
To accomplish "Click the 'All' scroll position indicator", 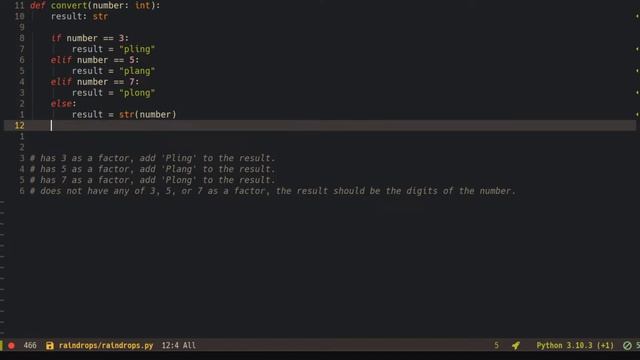I will click(189, 346).
